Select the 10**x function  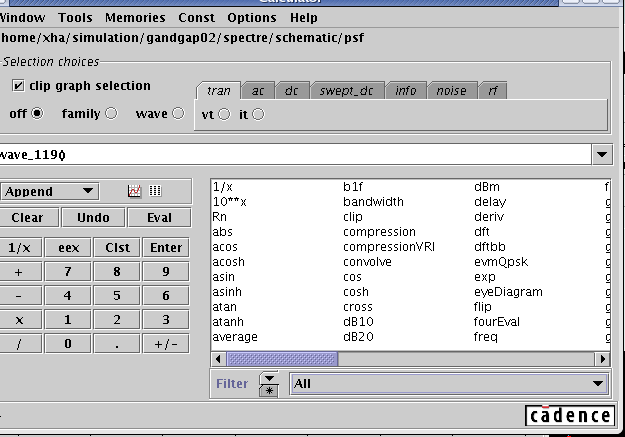229,202
